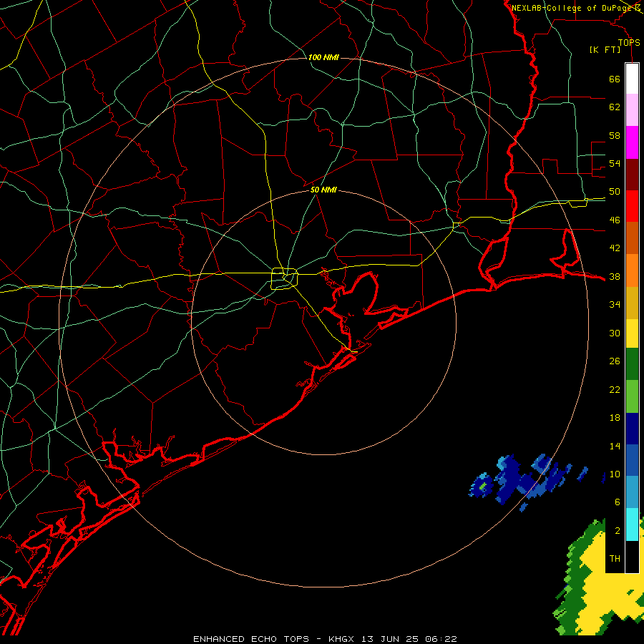Click the yellow Houston loop at radar center
Viewport: 644px width, 644px height.
285,278
